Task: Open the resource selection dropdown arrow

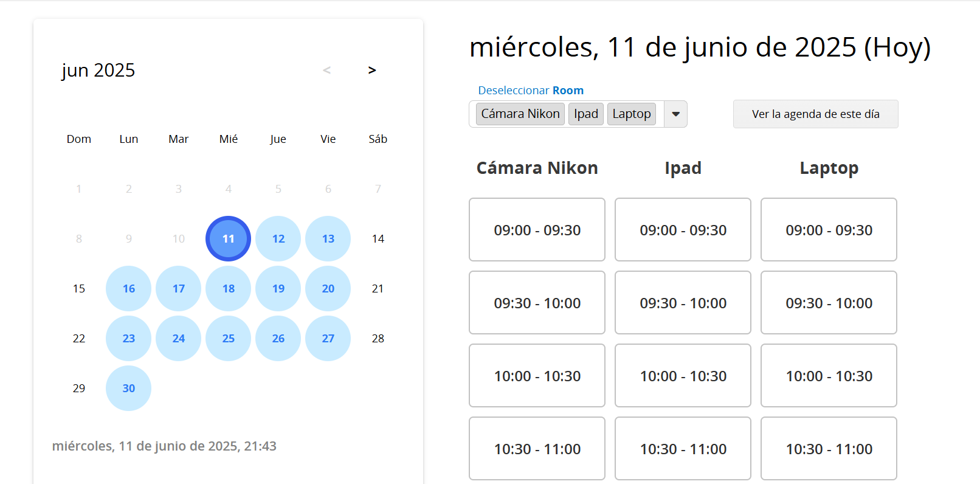Action: pos(675,114)
